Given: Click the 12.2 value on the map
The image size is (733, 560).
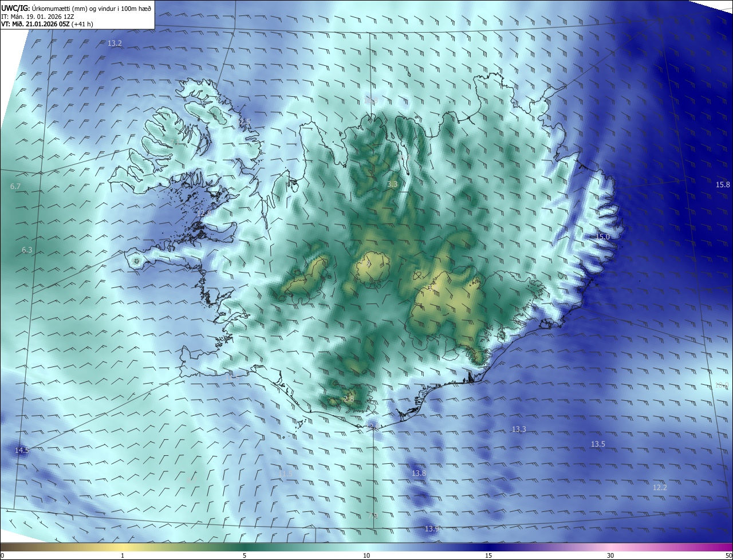Looking at the screenshot, I should click(660, 487).
